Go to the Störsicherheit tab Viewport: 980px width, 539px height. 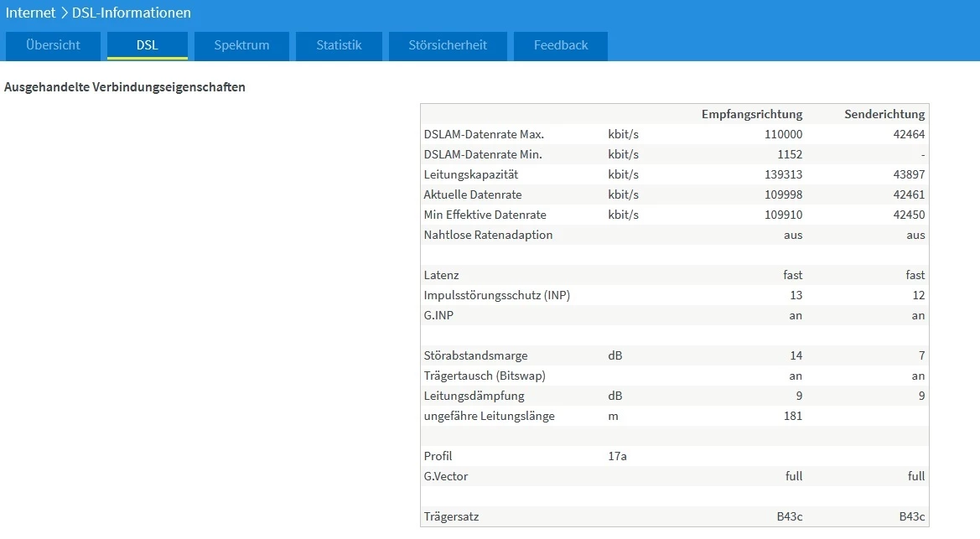point(448,45)
